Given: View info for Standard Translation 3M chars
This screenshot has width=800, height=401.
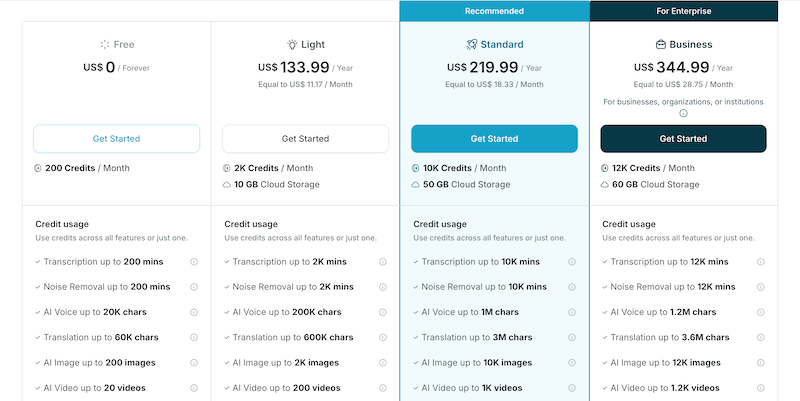Looking at the screenshot, I should [572, 337].
